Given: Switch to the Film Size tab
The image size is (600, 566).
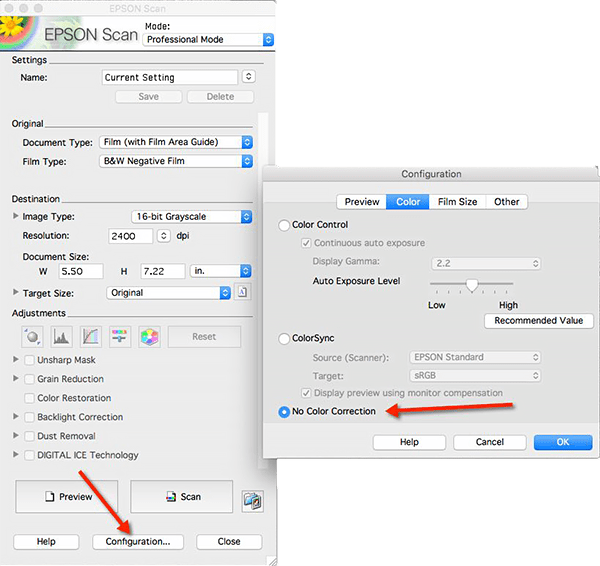Looking at the screenshot, I should pyautogui.click(x=457, y=202).
